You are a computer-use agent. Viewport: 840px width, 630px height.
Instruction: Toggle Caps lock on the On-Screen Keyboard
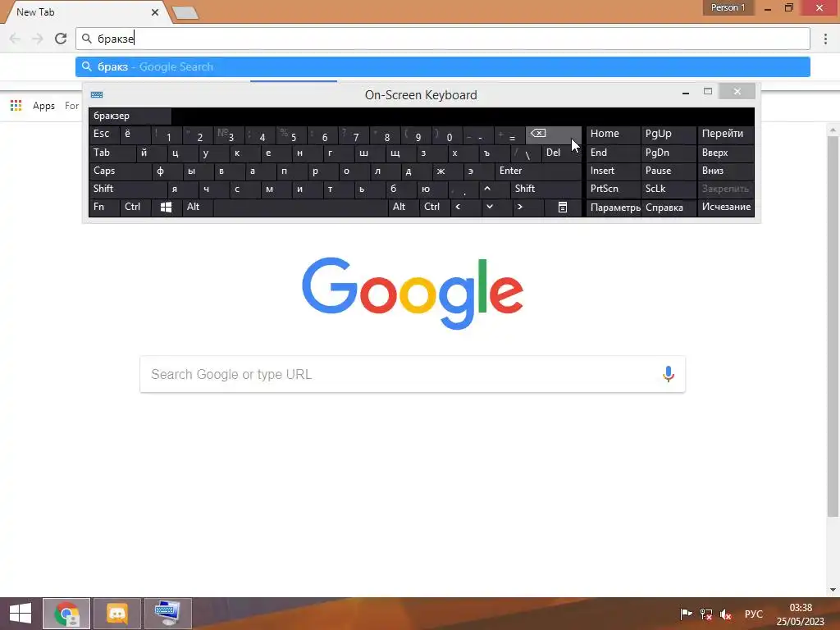click(x=120, y=171)
